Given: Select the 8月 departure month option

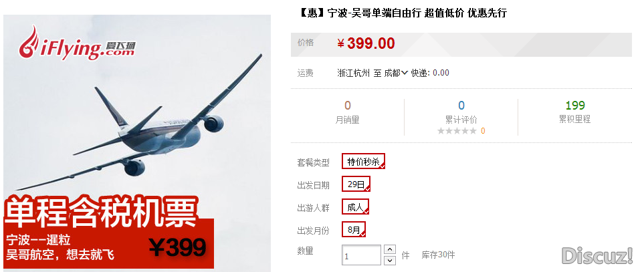Looking at the screenshot, I should coord(354,229).
